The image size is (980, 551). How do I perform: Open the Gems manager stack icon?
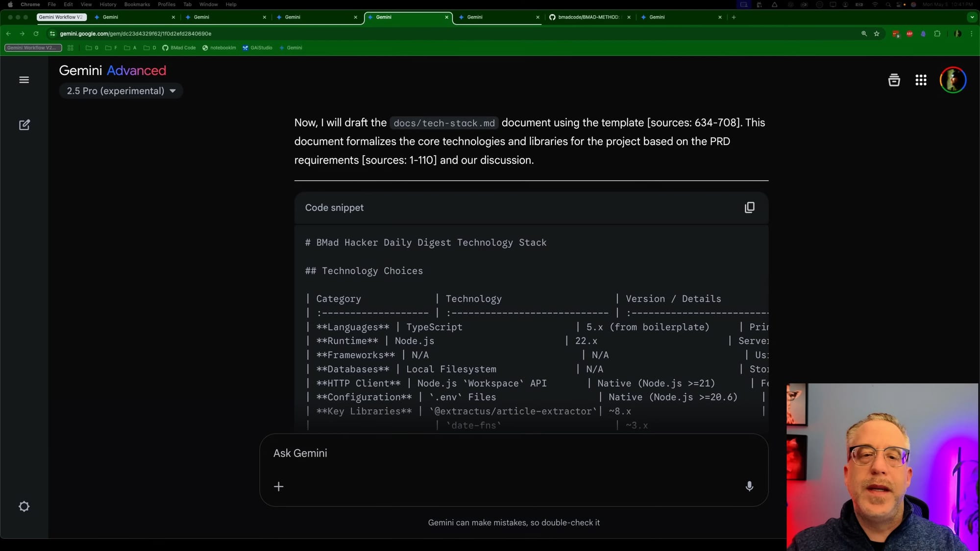point(894,80)
